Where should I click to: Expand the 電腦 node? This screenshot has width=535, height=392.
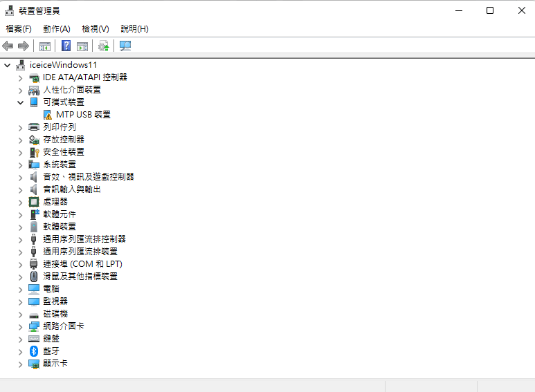pyautogui.click(x=21, y=290)
